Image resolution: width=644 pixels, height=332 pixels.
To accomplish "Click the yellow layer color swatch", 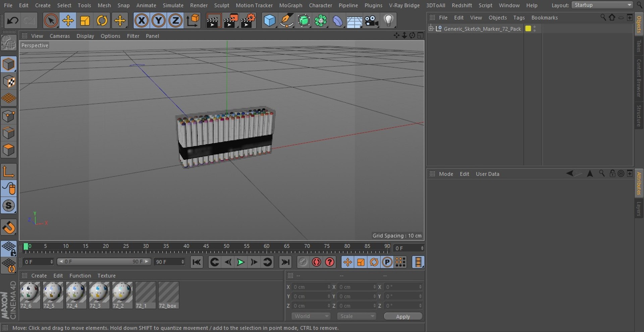I will 528,29.
